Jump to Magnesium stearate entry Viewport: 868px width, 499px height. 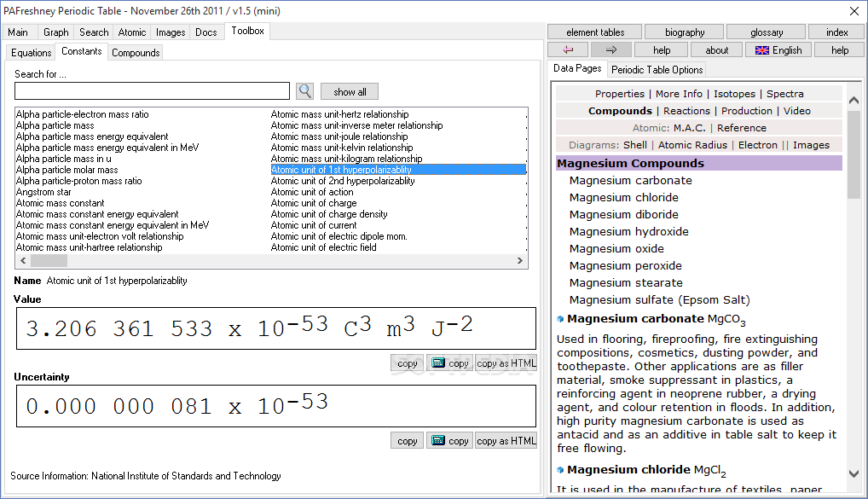pos(626,282)
